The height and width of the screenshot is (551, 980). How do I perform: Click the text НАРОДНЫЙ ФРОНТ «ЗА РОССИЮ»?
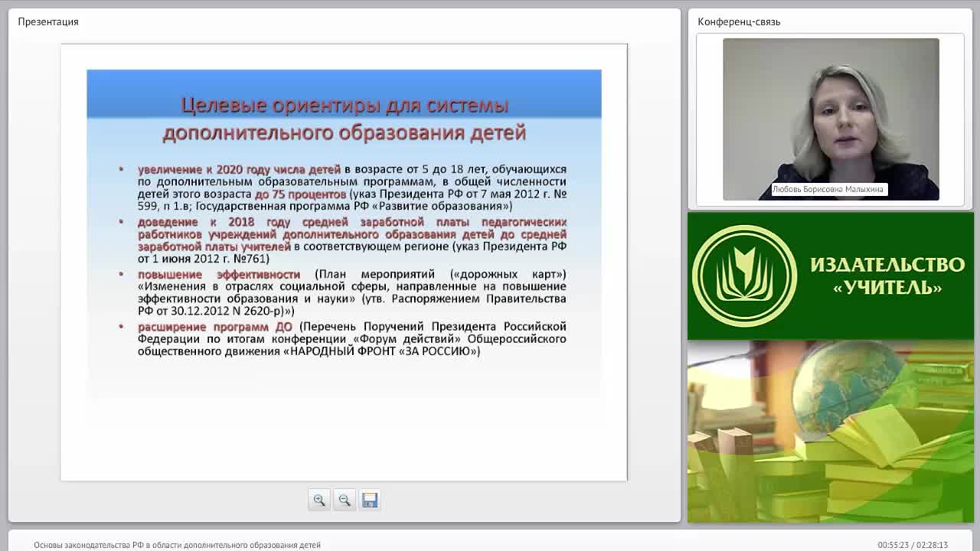tap(383, 351)
